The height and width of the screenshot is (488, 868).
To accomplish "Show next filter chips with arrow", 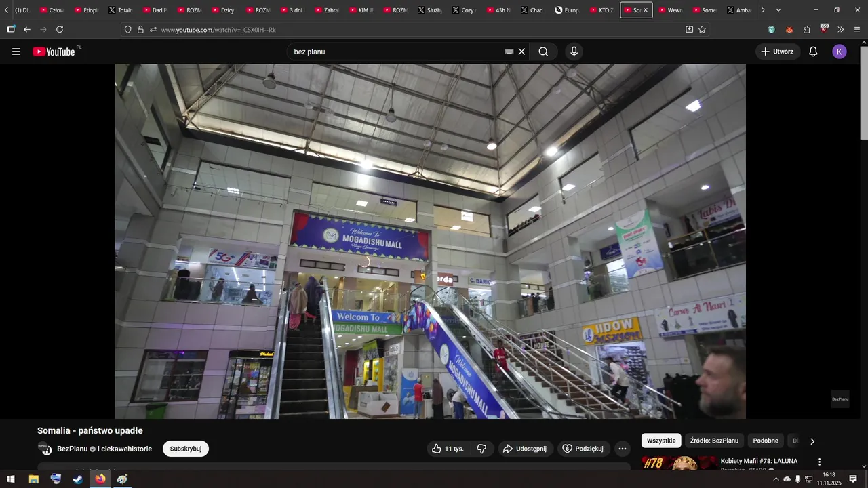I will [812, 441].
